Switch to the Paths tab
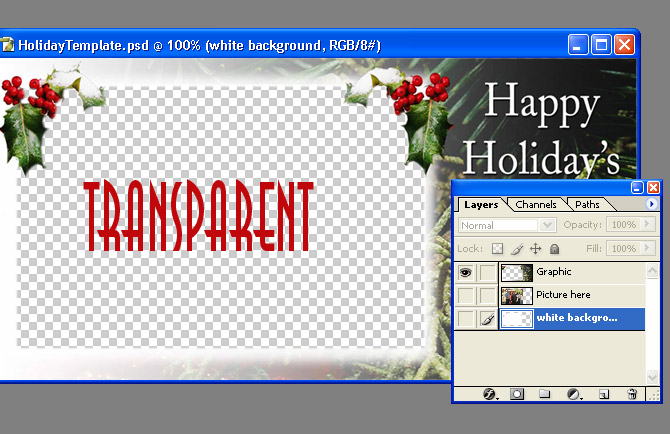 pyautogui.click(x=587, y=205)
